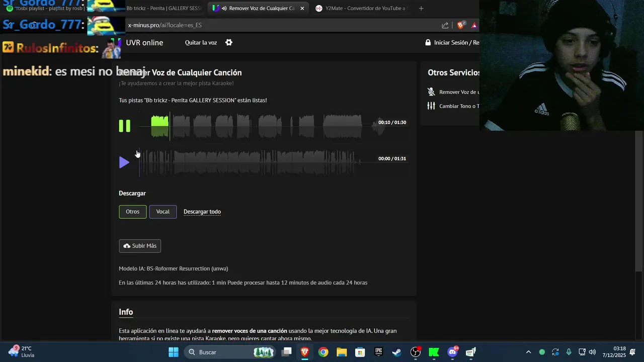The width and height of the screenshot is (644, 362).
Task: Open network settings tray icon
Action: click(x=582, y=352)
